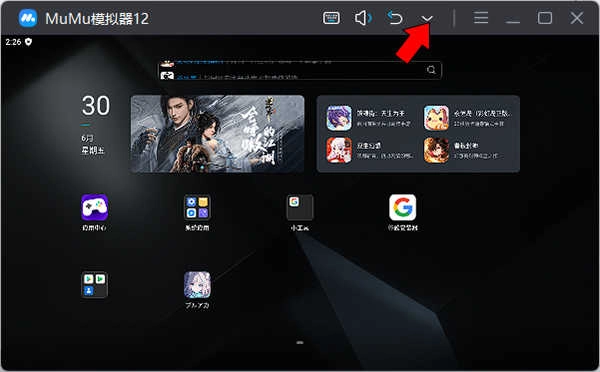Screen dimensions: 600x372
Task: Open the white-haired girl game icon
Action: click(x=339, y=150)
